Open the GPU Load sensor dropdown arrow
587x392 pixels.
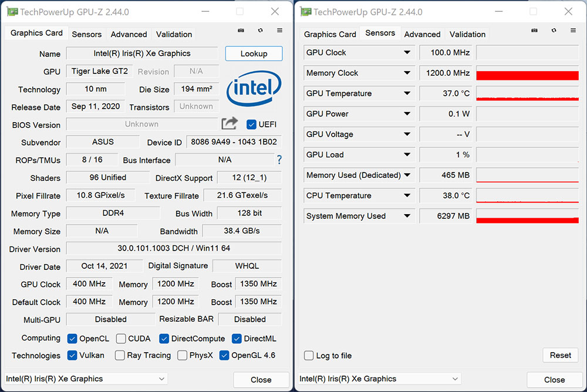(407, 154)
